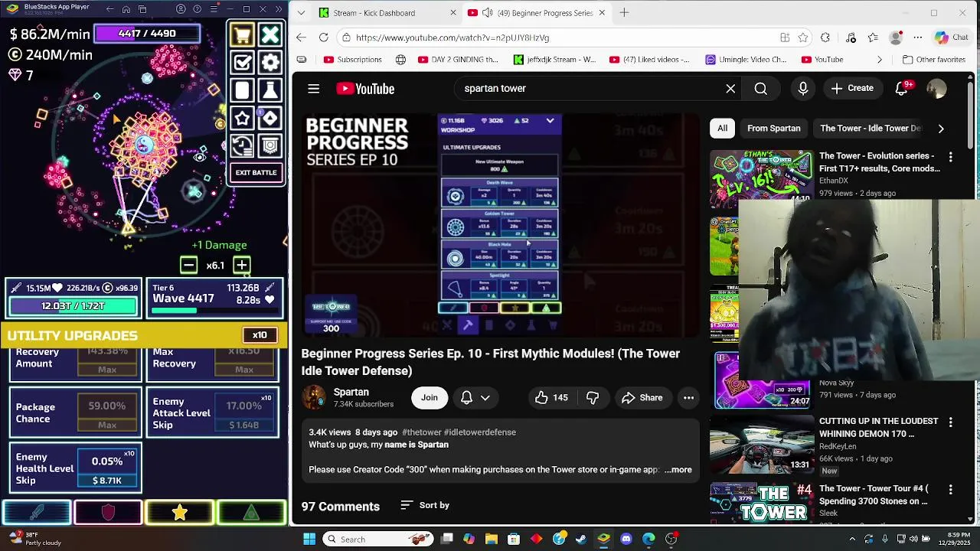
Task: Open notification bell dropdown for Spartan
Action: [x=475, y=398]
